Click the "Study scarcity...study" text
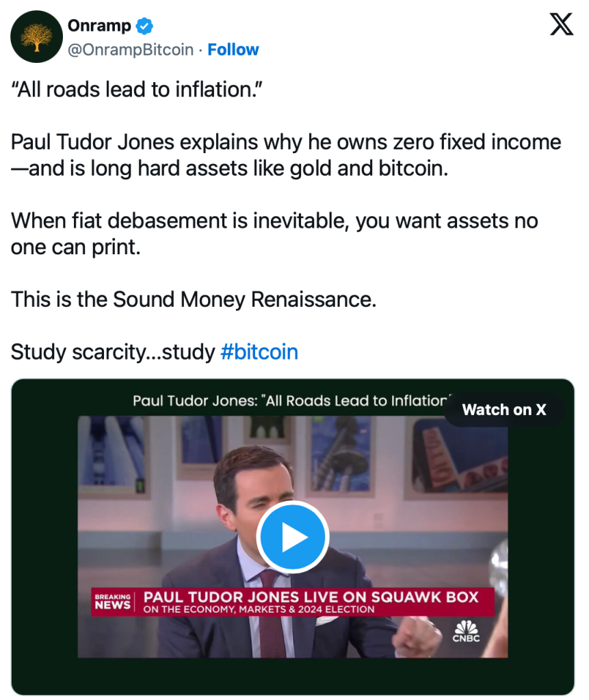 tap(113, 352)
